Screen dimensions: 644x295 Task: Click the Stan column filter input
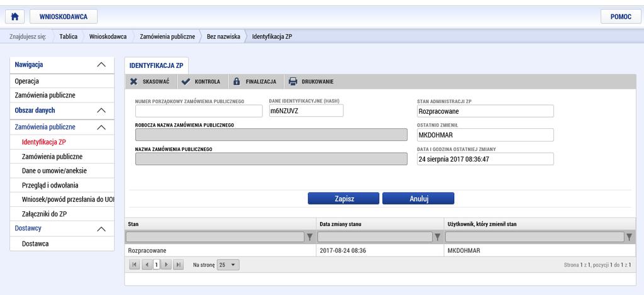click(215, 237)
